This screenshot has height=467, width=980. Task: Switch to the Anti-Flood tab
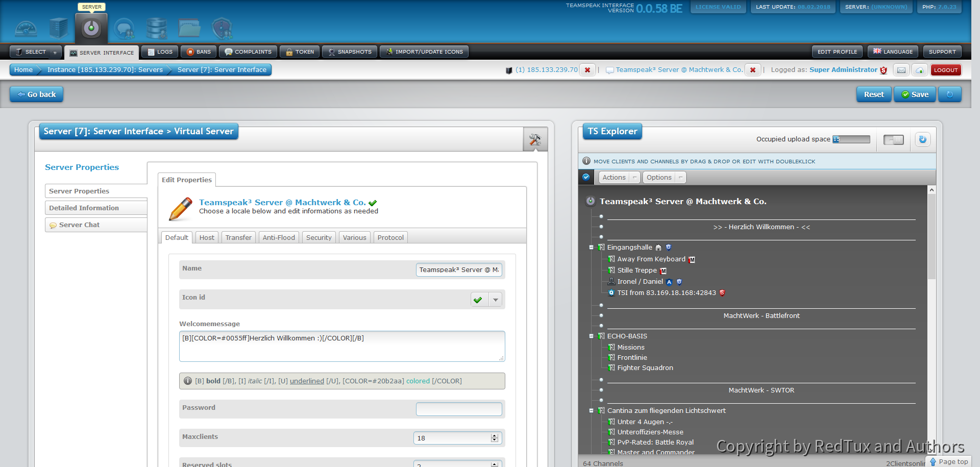(279, 238)
